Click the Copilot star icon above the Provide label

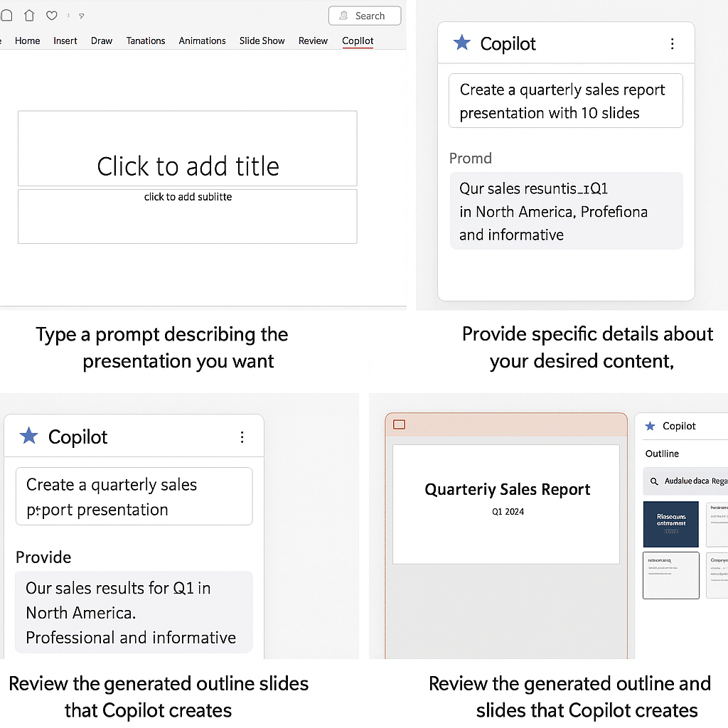(28, 436)
